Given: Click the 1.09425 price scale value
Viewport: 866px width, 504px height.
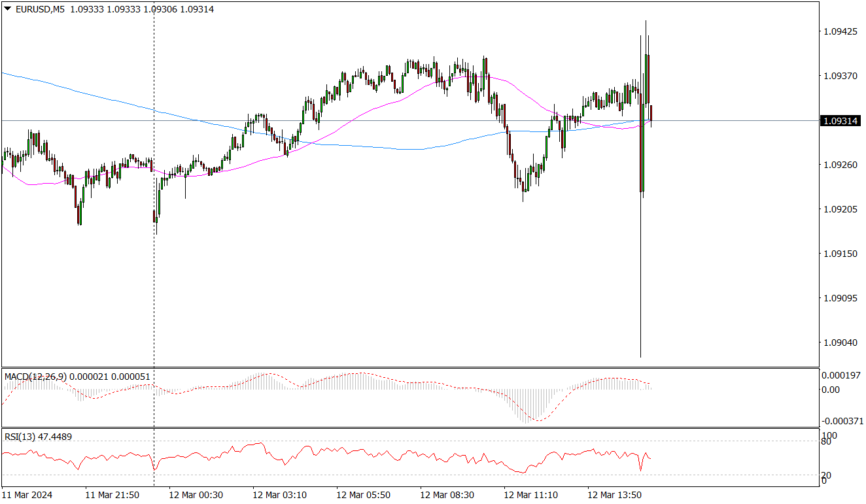Looking at the screenshot, I should (x=839, y=31).
